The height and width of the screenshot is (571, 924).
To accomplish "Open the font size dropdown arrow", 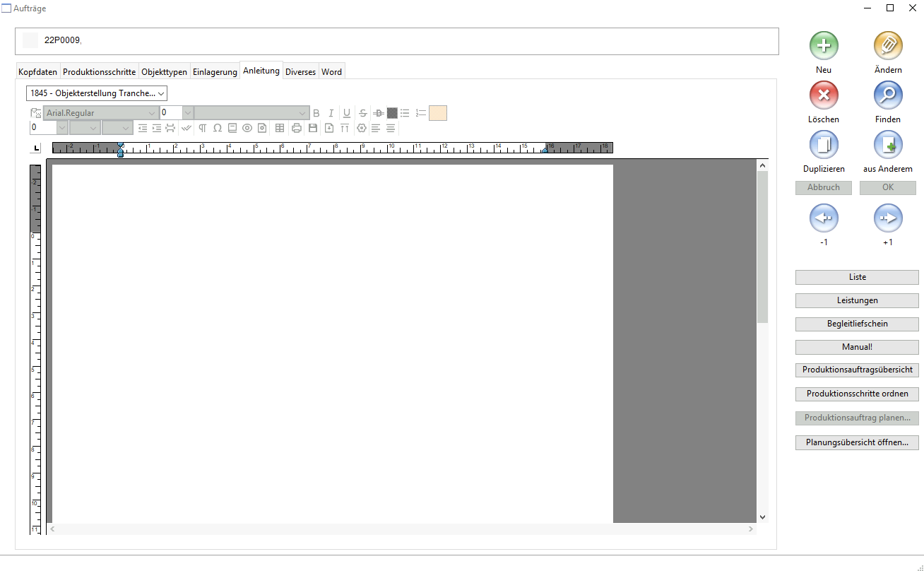I will (187, 113).
